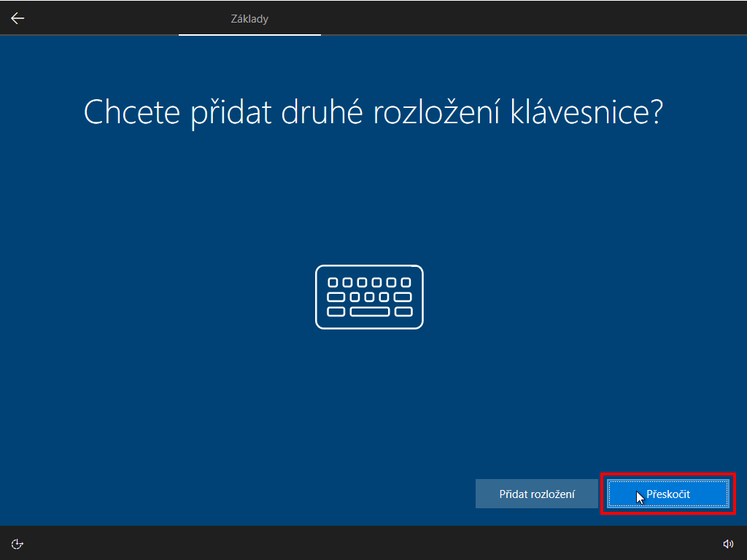The image size is (747, 560).
Task: Open the Ease of Access icon
Action: pyautogui.click(x=18, y=544)
